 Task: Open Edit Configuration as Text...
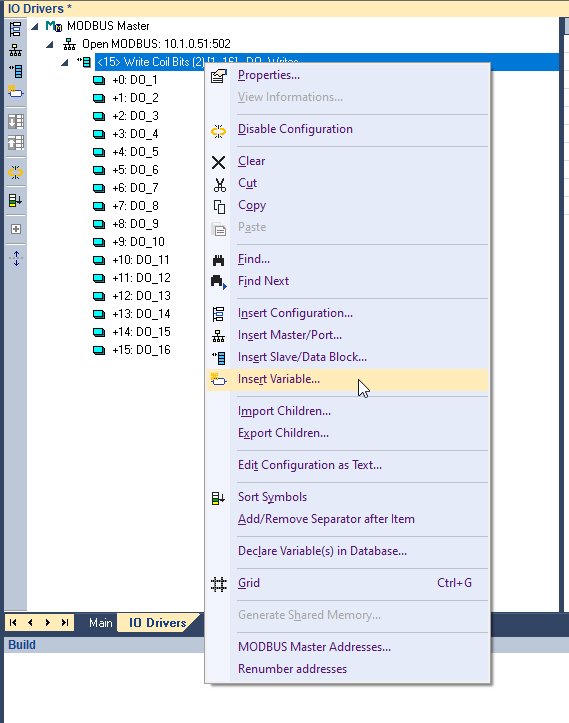pyautogui.click(x=310, y=465)
